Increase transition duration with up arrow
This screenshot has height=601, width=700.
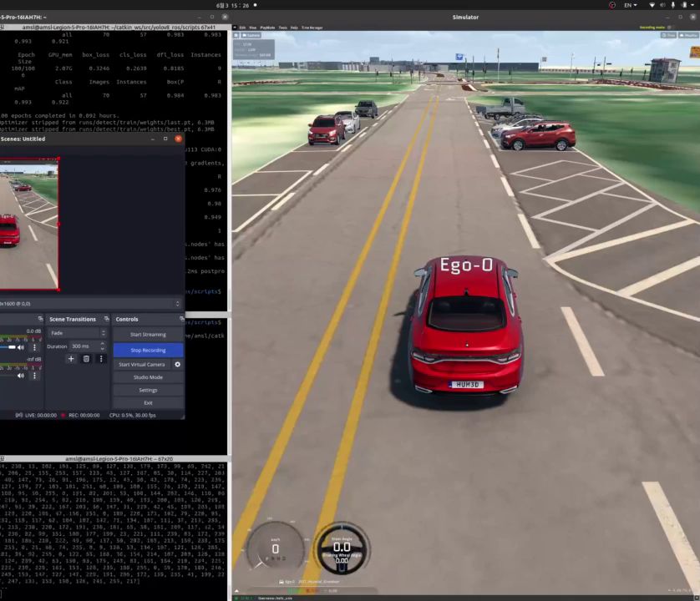[x=102, y=343]
